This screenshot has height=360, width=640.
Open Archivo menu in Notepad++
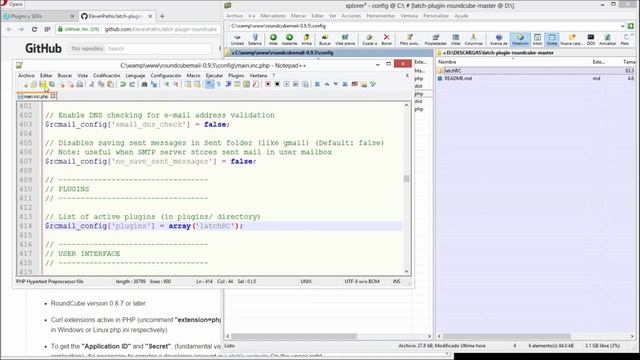pos(26,76)
